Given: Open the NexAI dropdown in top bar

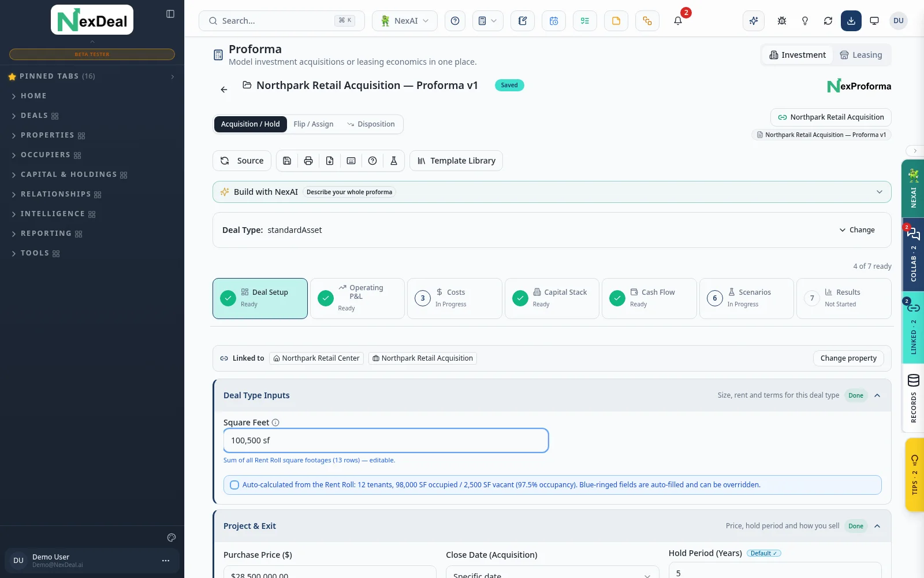Looking at the screenshot, I should tap(405, 21).
